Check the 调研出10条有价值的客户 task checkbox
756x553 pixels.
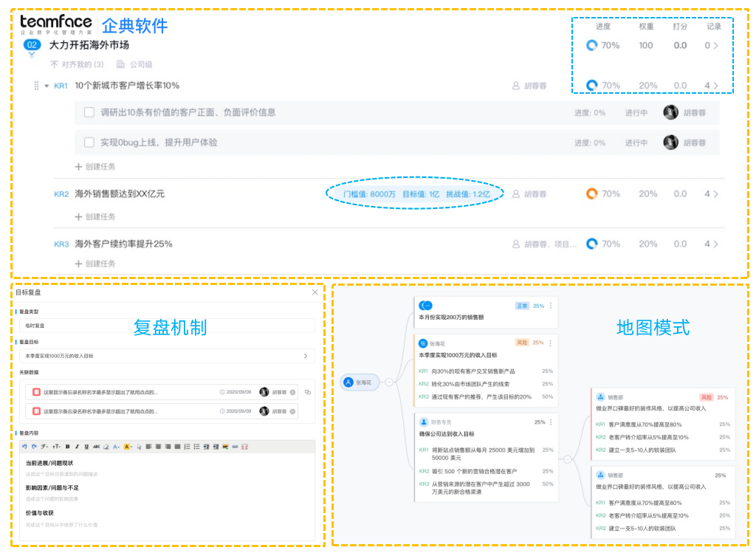tap(89, 113)
